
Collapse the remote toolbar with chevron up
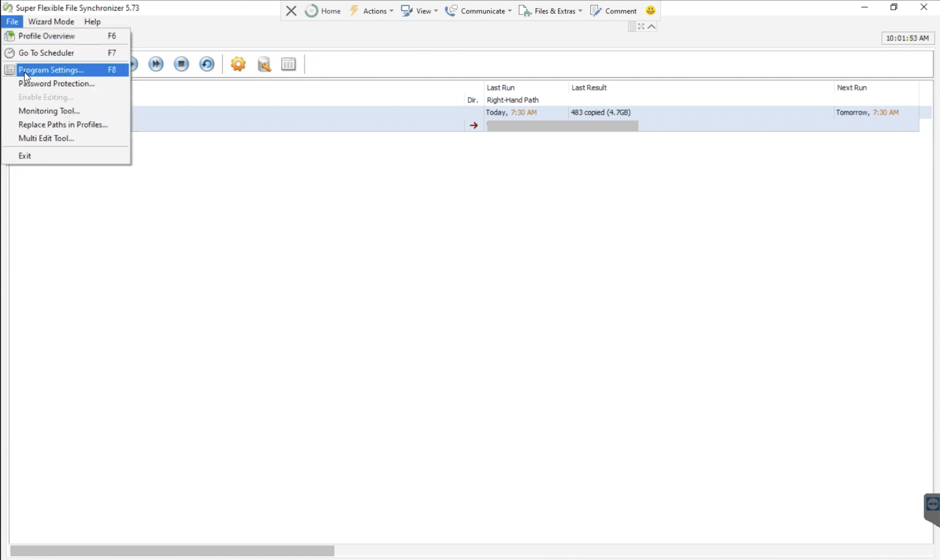click(652, 26)
